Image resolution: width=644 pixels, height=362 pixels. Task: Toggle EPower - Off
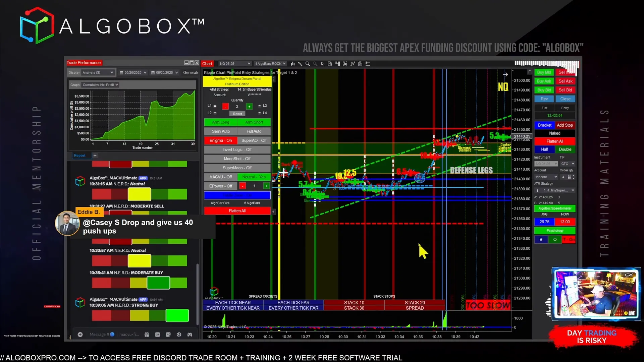(x=221, y=186)
